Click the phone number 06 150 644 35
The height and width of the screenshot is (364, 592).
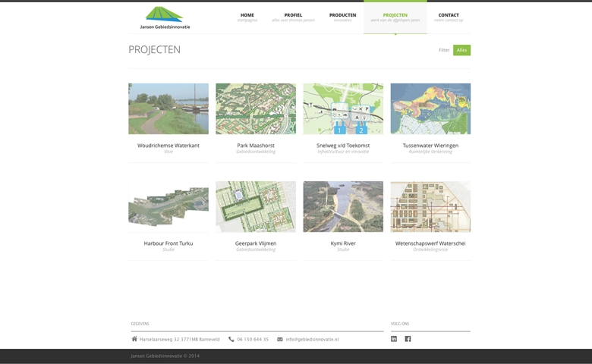253,340
